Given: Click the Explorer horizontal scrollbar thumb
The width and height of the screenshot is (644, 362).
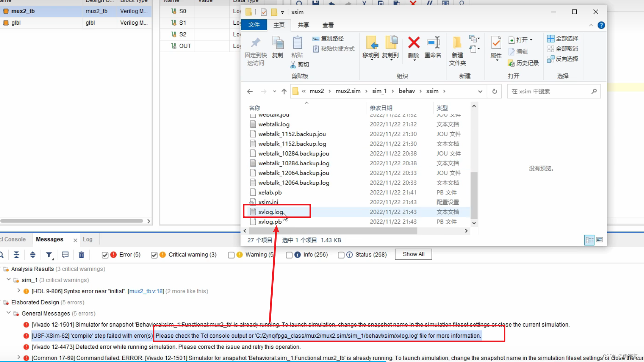Looking at the screenshot, I should coord(333,231).
